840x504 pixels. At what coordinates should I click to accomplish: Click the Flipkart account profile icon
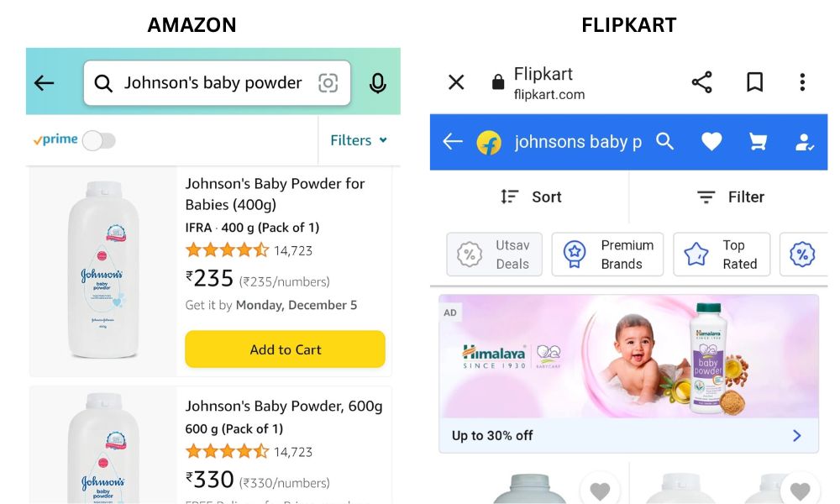pyautogui.click(x=804, y=142)
